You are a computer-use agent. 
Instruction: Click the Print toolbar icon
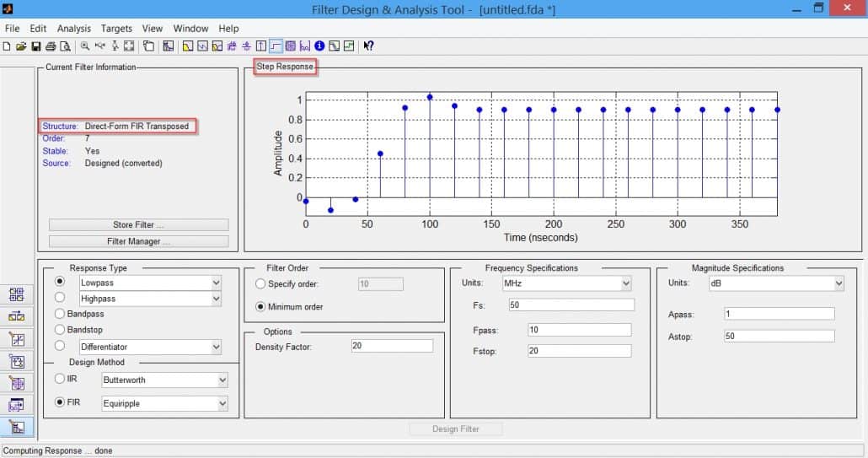point(51,46)
